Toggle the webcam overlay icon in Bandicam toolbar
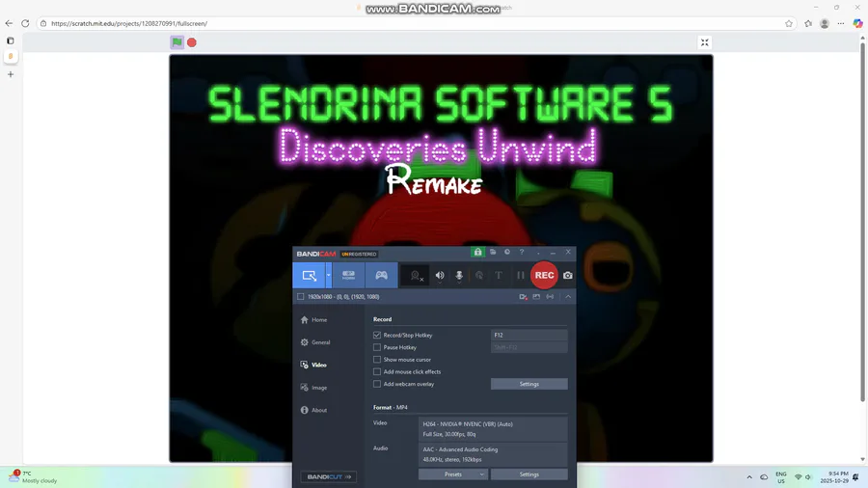This screenshot has width=868, height=488. coord(417,276)
